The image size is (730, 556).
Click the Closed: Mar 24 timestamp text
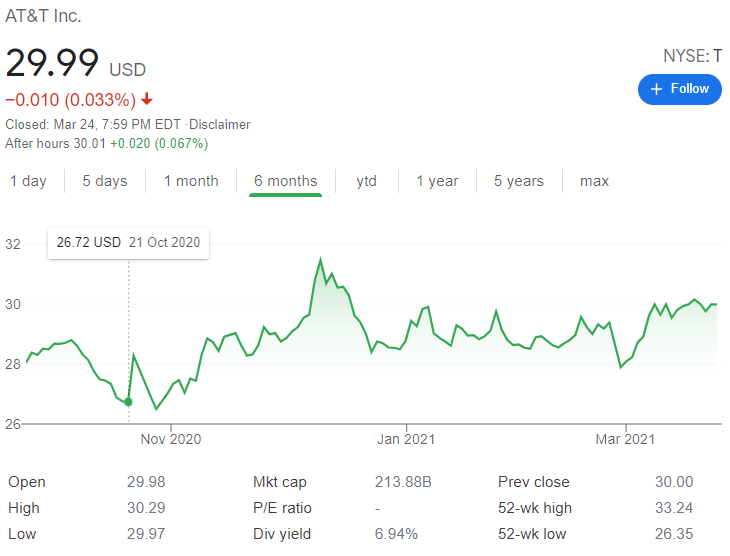pos(93,125)
